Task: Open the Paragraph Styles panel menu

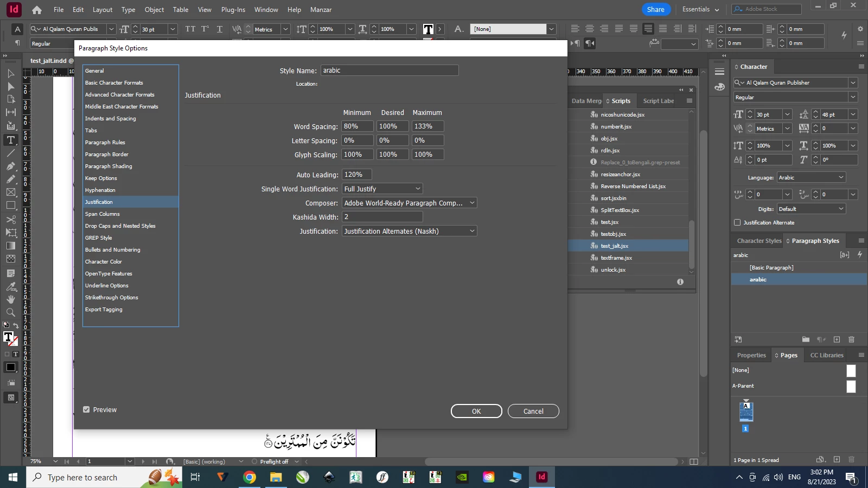Action: click(861, 241)
